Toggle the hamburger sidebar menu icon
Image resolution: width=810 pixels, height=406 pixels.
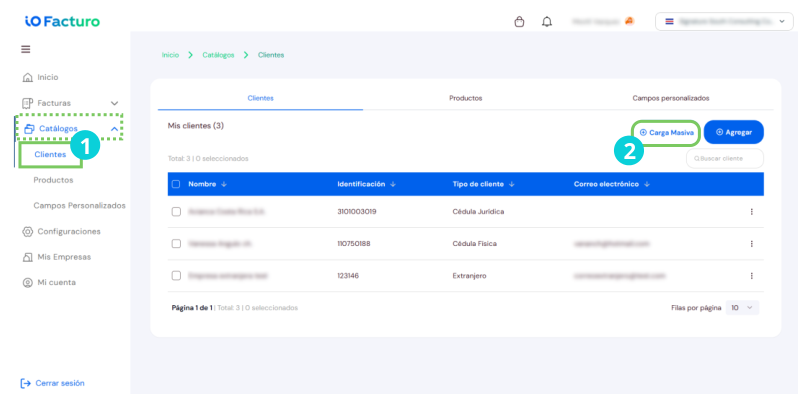25,49
